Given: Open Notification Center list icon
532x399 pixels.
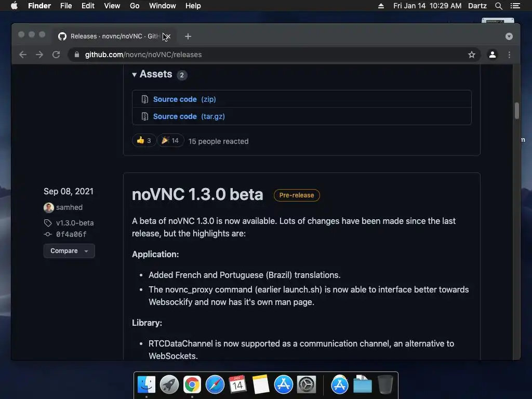Looking at the screenshot, I should coord(515,6).
